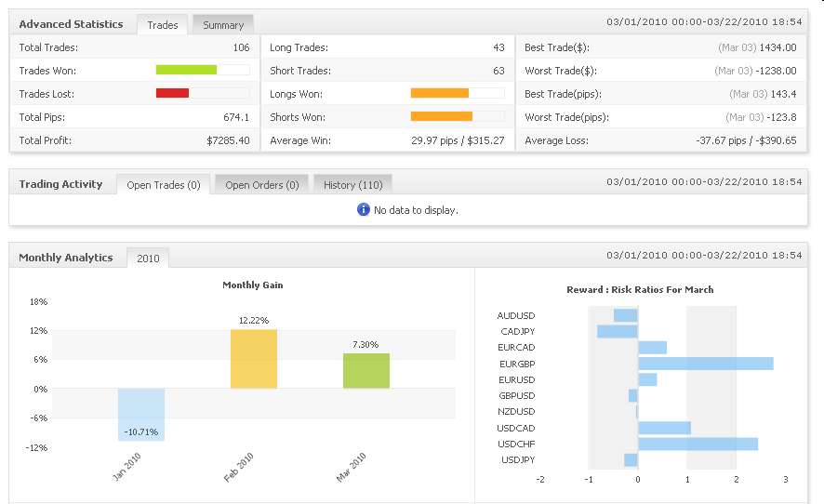The width and height of the screenshot is (824, 504).
Task: Switch to the Summary tab
Action: click(x=223, y=25)
